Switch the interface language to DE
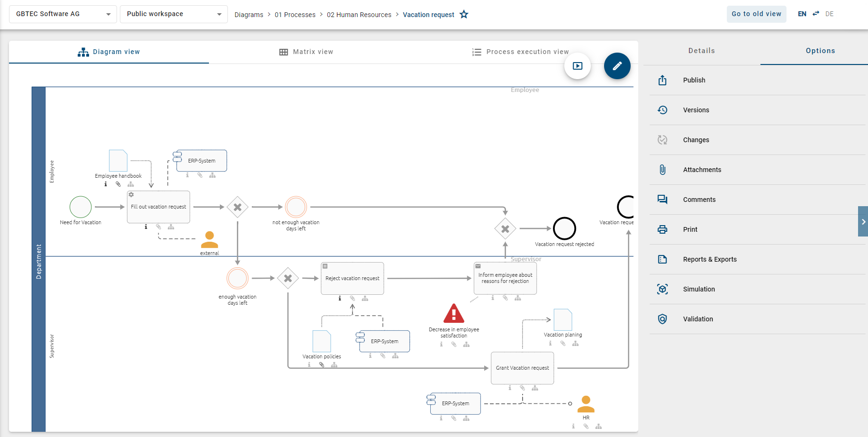 [829, 13]
